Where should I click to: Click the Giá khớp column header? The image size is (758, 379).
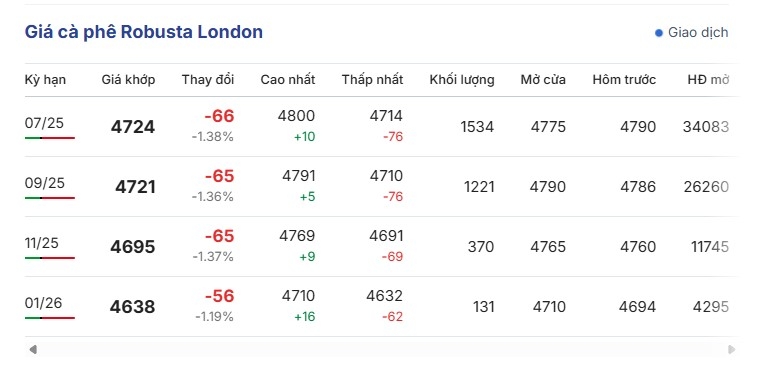[128, 80]
